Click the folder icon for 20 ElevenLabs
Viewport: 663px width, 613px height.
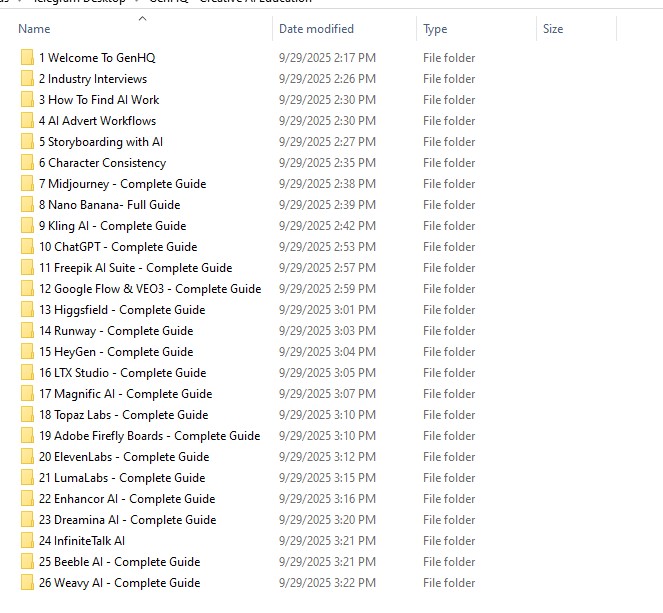(x=27, y=457)
